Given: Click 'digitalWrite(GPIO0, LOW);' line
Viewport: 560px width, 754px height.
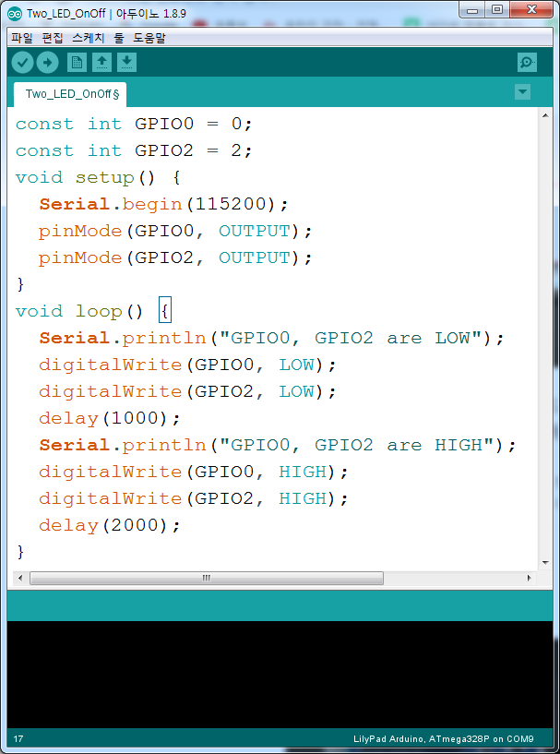Looking at the screenshot, I should [187, 365].
